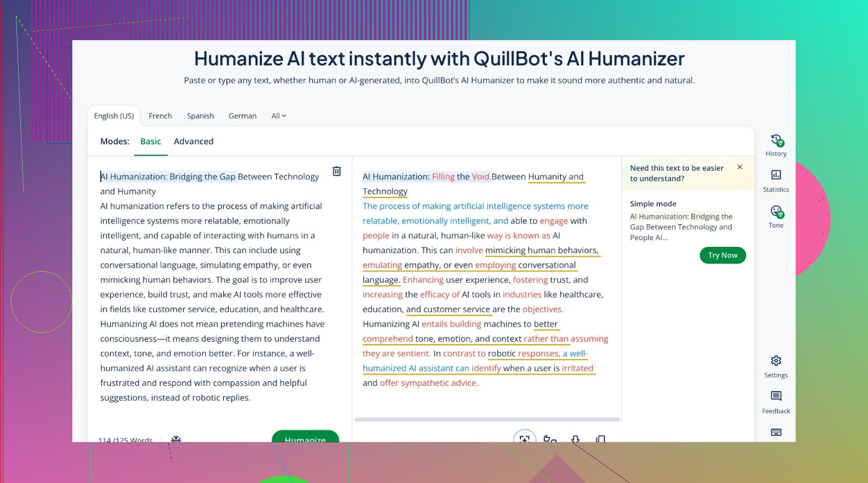Open the Statistics sidebar icon

[x=776, y=181]
